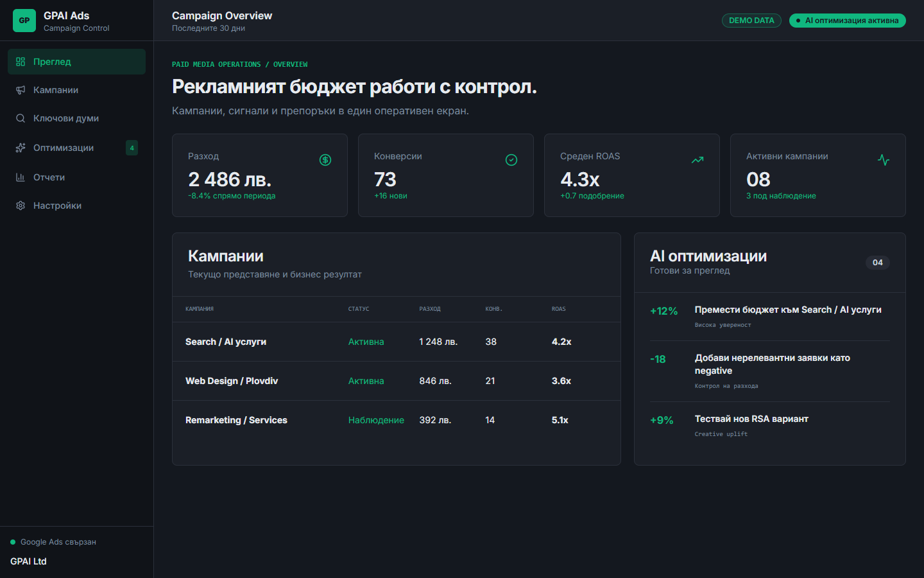Click the conversions count 38
This screenshot has width=924, height=578.
[x=491, y=342]
